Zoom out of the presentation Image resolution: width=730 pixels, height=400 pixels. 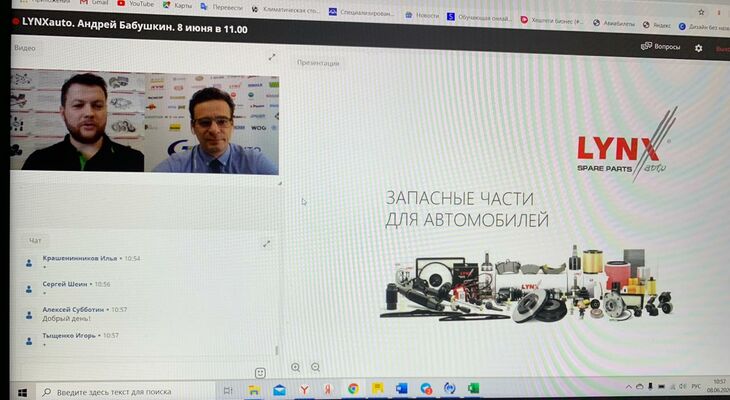(x=316, y=367)
